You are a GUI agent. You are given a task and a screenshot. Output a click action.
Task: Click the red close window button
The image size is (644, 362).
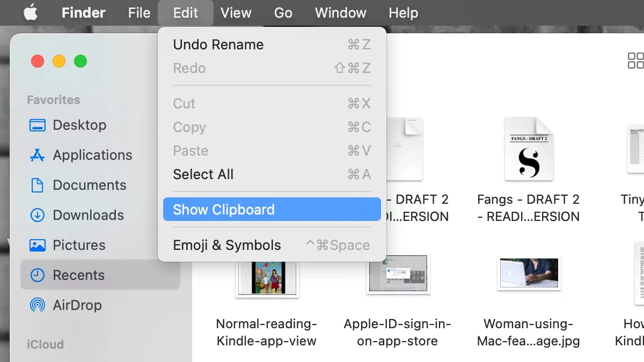[x=38, y=61]
